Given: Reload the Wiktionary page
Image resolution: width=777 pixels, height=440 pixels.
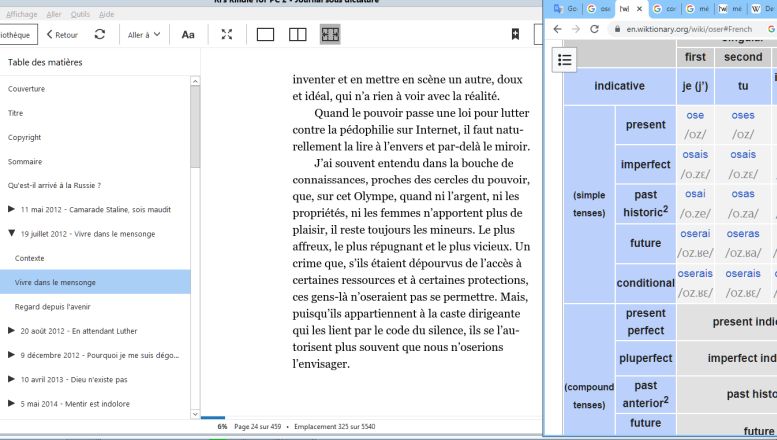Looking at the screenshot, I should tap(594, 29).
